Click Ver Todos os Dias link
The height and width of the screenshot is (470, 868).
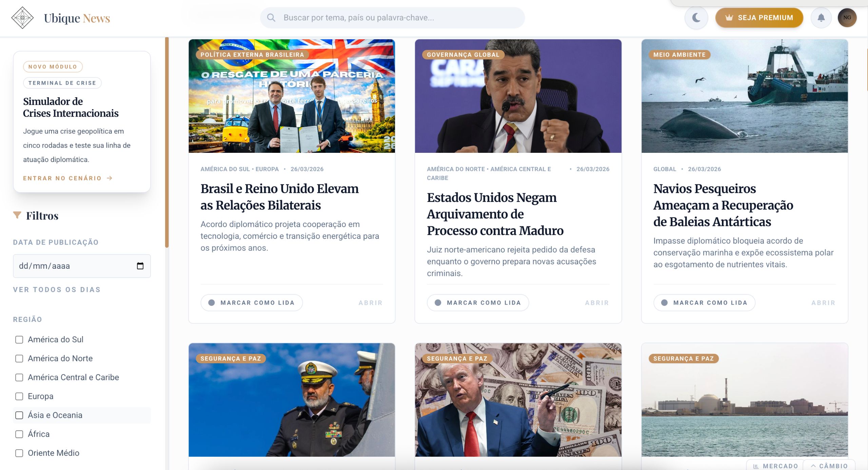(57, 289)
